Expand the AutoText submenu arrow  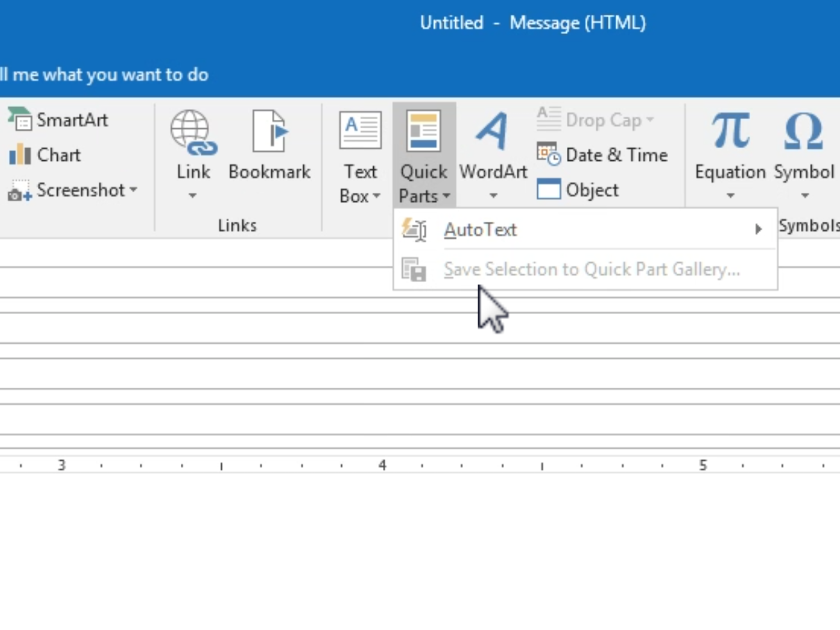759,229
